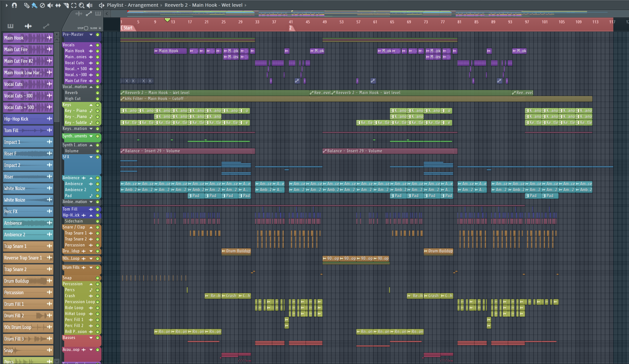
Task: Mute the Reverb automation track
Action: click(x=97, y=93)
